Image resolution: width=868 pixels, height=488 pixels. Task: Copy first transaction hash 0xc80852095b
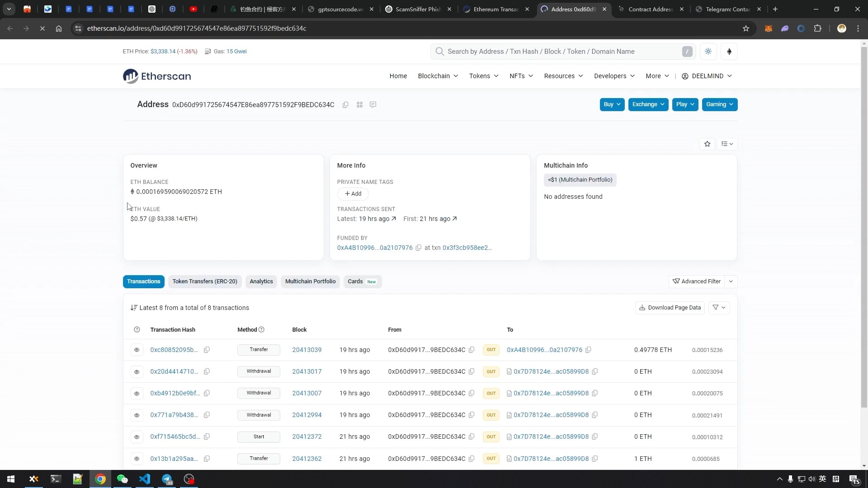[207, 350]
